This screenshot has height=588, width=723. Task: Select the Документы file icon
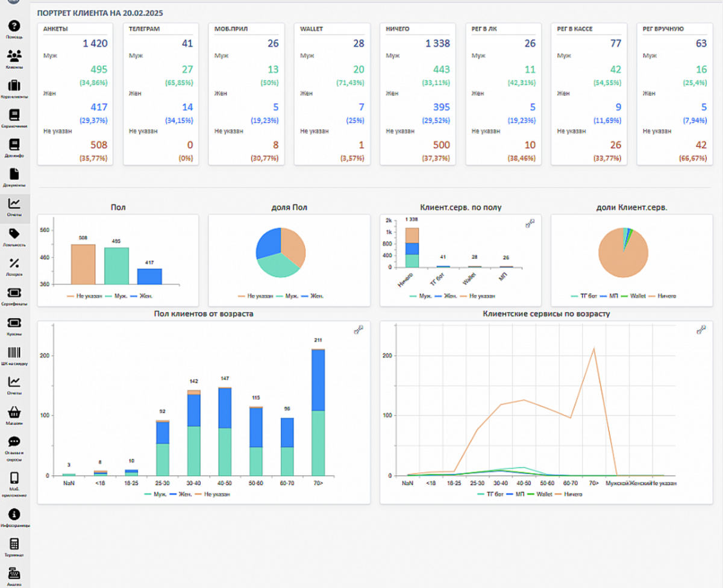14,174
